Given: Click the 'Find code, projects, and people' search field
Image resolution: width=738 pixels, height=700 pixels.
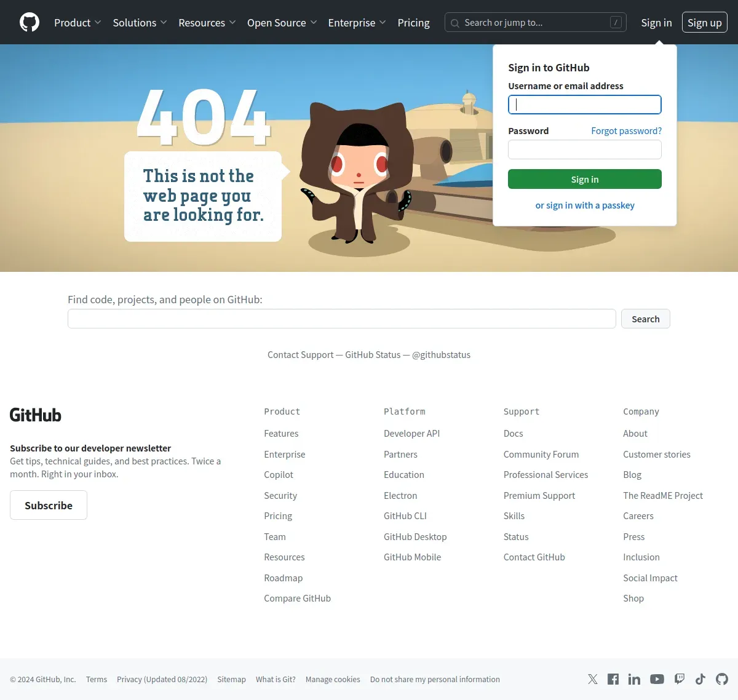Looking at the screenshot, I should coord(342,319).
